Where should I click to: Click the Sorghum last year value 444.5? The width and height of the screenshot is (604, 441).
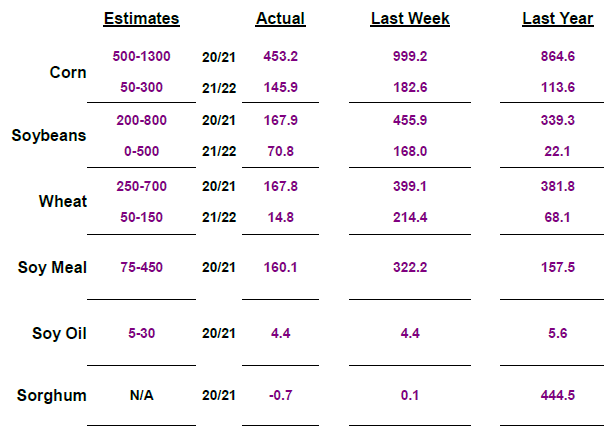(557, 396)
